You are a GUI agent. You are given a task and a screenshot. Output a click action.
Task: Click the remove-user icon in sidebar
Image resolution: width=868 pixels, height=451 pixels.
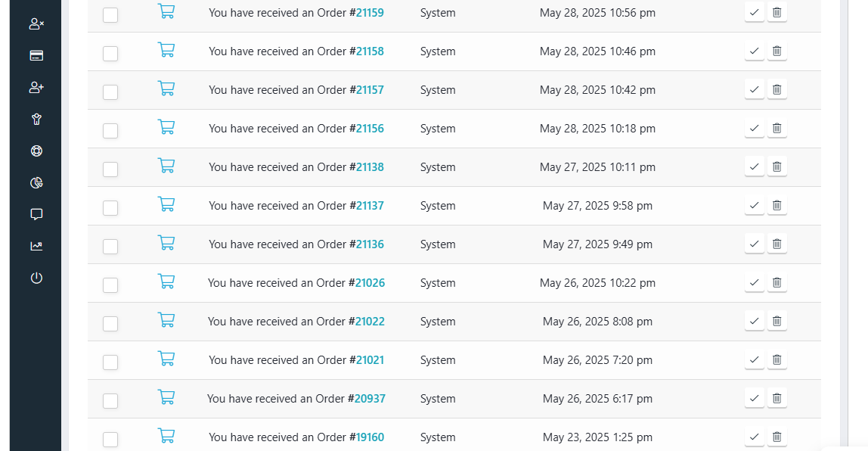coord(36,23)
